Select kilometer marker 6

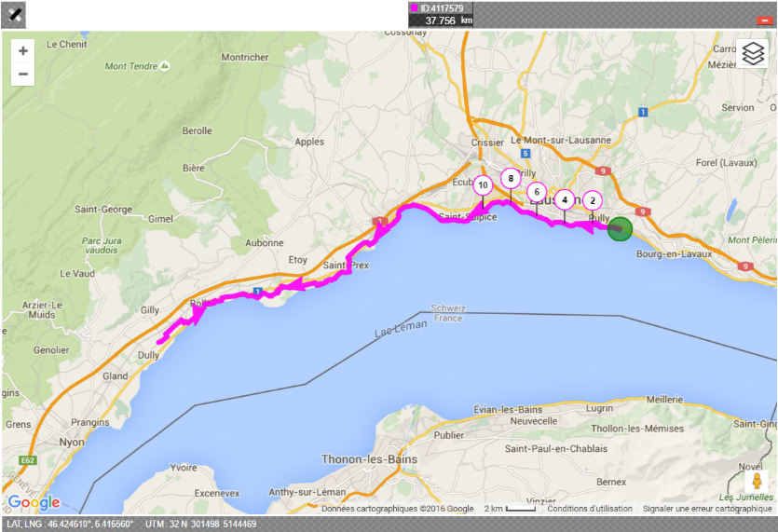pos(537,192)
